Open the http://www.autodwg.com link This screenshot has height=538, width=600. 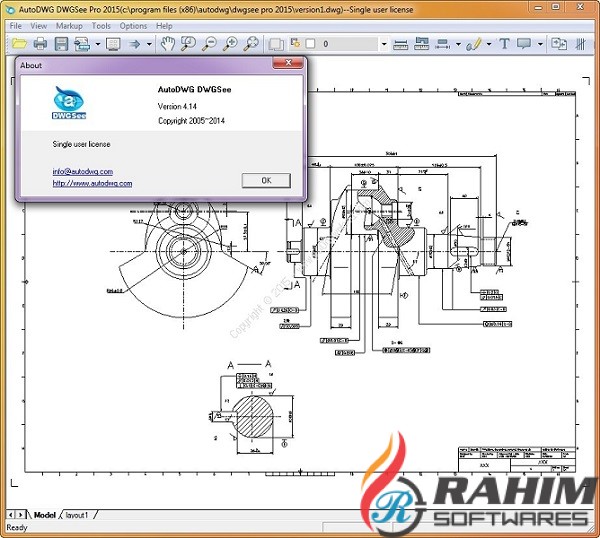92,183
